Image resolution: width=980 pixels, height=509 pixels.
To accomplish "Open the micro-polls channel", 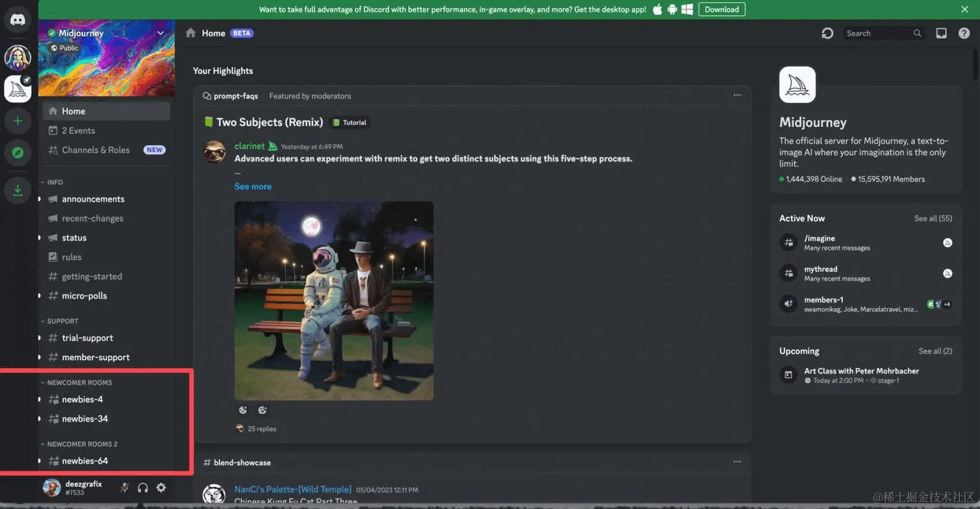I will 107,296.
